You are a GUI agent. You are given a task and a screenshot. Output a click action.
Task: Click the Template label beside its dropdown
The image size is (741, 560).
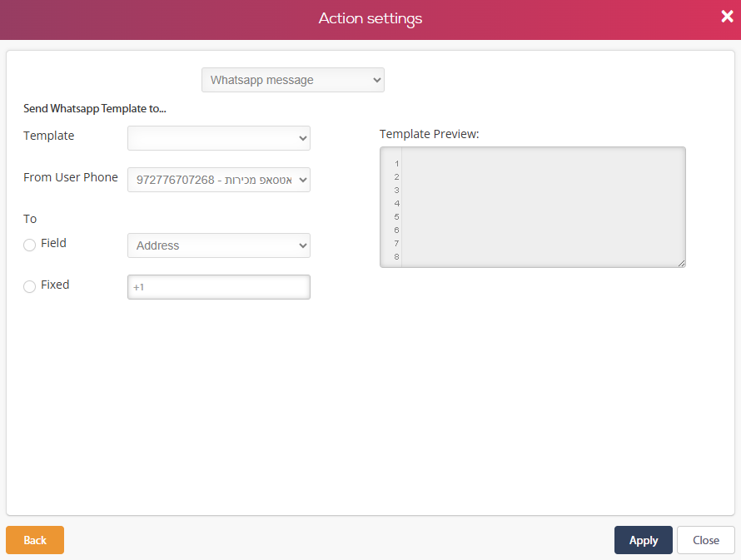(x=49, y=136)
